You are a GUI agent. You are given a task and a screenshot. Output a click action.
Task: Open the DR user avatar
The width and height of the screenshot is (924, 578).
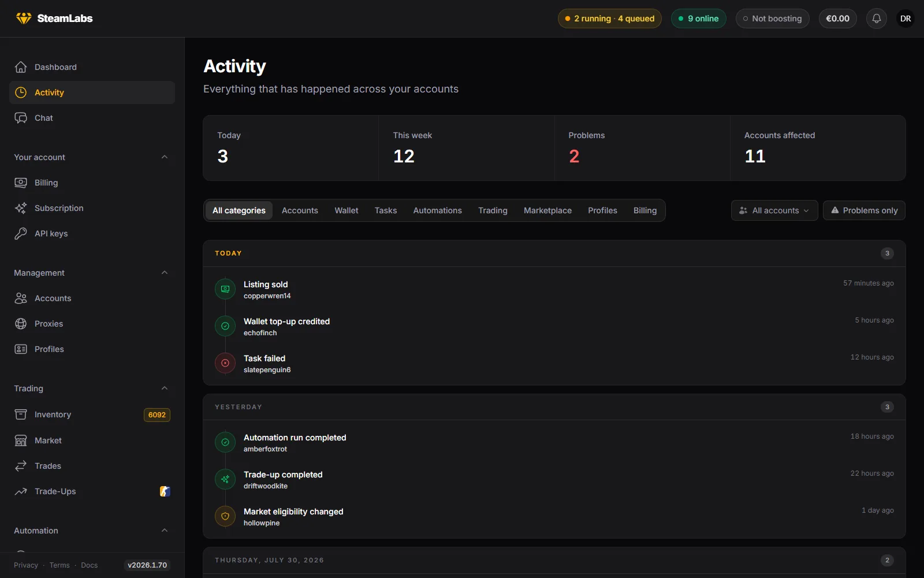click(x=906, y=18)
